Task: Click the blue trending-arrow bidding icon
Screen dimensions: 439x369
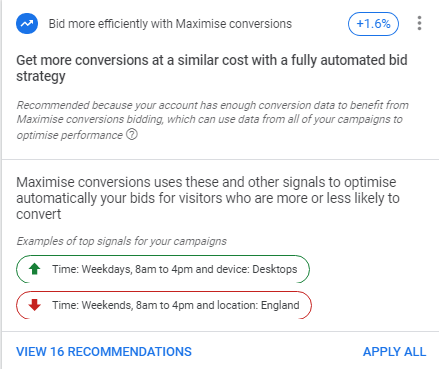Action: click(27, 24)
